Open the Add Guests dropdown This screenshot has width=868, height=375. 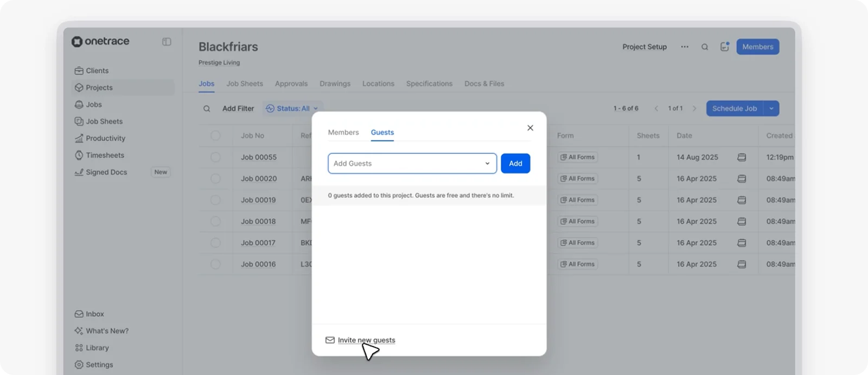pyautogui.click(x=412, y=163)
